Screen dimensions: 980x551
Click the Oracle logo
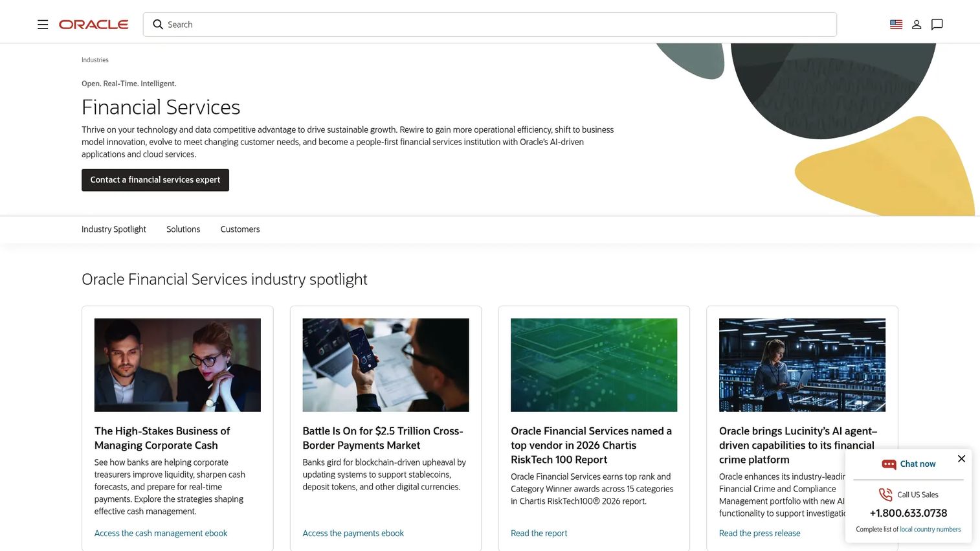pyautogui.click(x=94, y=25)
